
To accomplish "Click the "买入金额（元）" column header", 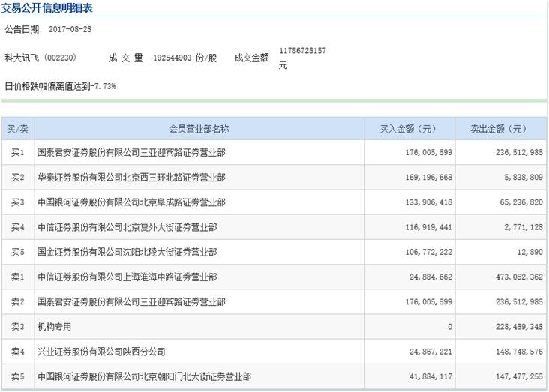I will [409, 129].
